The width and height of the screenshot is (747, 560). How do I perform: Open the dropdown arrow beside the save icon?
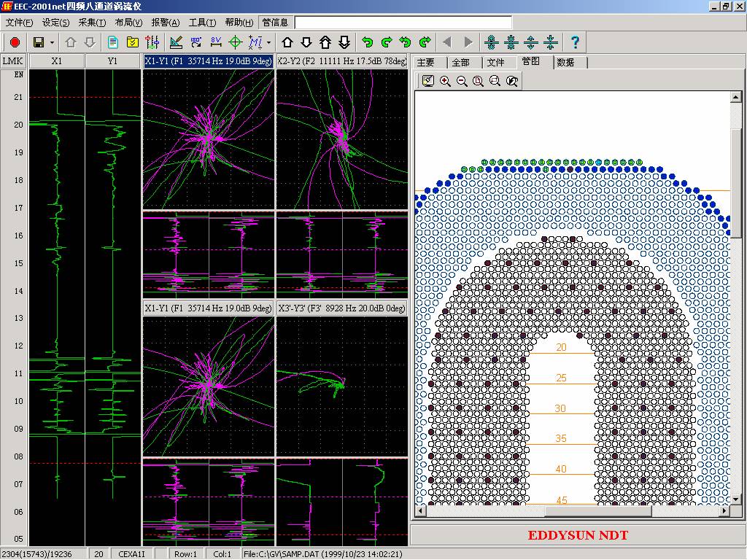pos(52,42)
